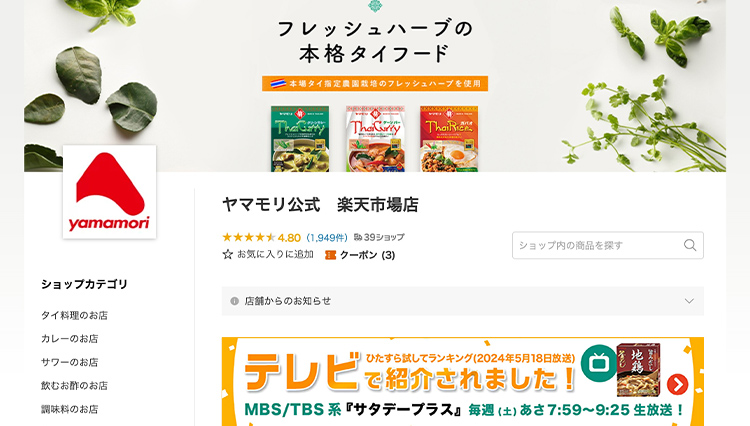Click the yamamori shop logo

pyautogui.click(x=110, y=192)
